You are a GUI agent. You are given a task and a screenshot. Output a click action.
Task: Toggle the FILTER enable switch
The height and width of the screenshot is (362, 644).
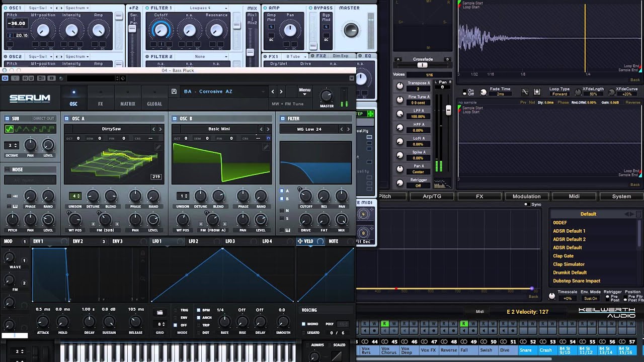[x=282, y=119]
